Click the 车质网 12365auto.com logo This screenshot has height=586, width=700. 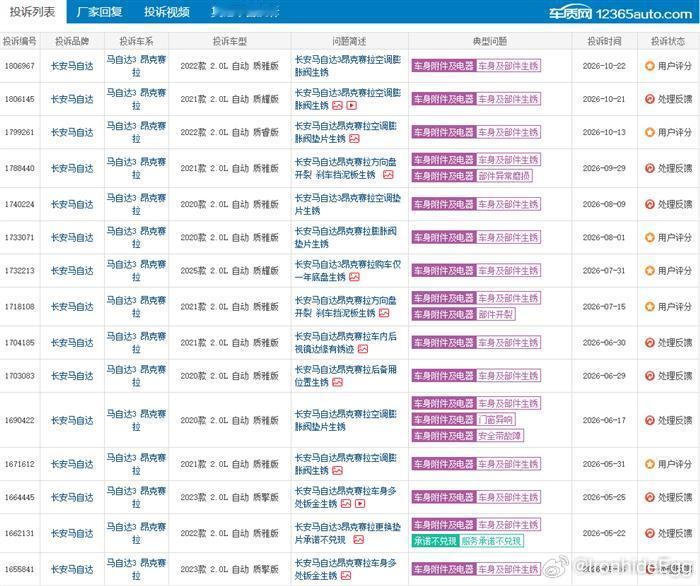click(621, 14)
